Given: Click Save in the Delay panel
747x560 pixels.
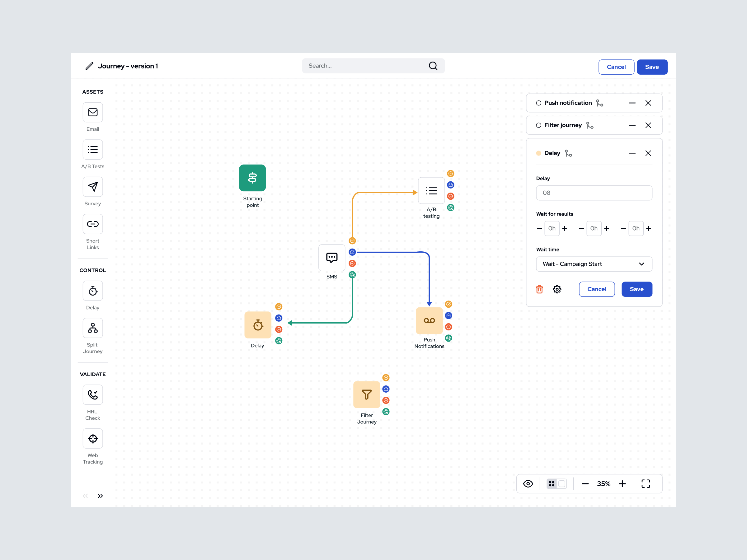Looking at the screenshot, I should tap(637, 289).
